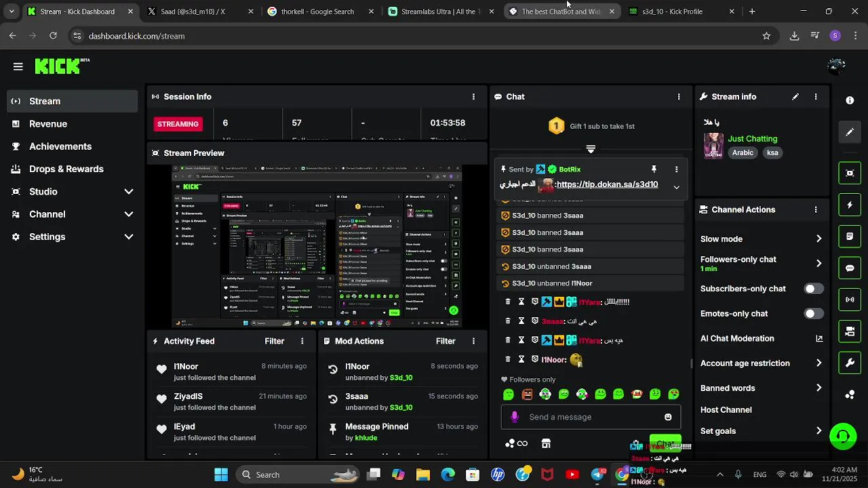
Task: Click the top-right user avatar
Action: coord(836,66)
